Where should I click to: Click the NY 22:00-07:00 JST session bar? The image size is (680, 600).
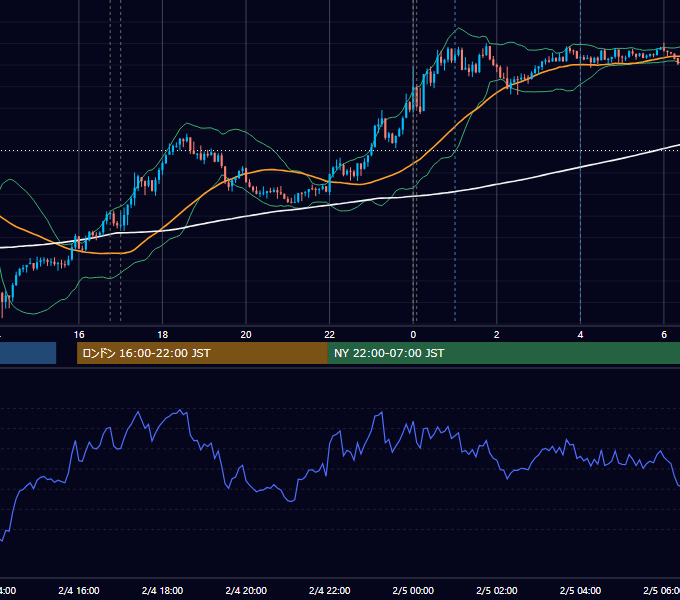503,353
